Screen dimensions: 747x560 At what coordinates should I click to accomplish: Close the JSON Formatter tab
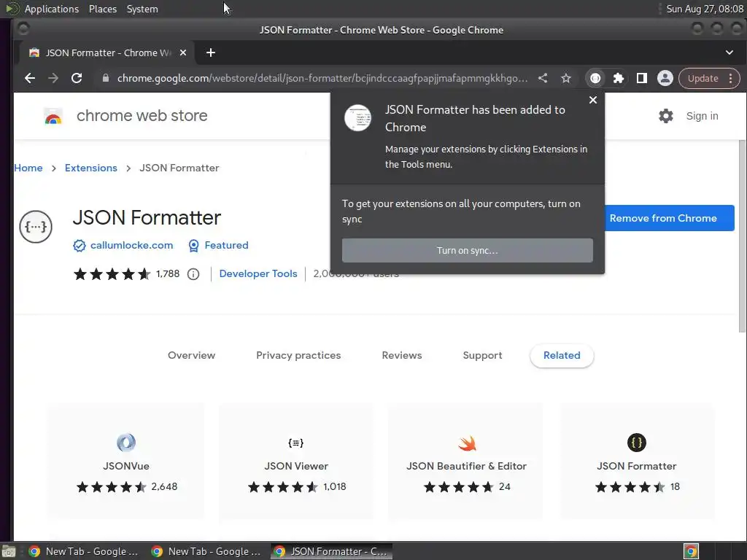(183, 52)
